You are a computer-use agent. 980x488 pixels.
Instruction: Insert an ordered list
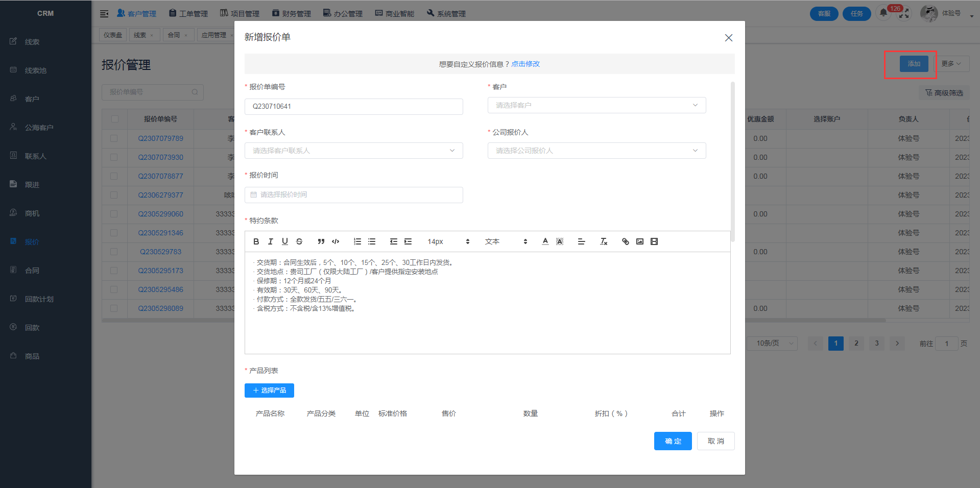[x=357, y=241]
